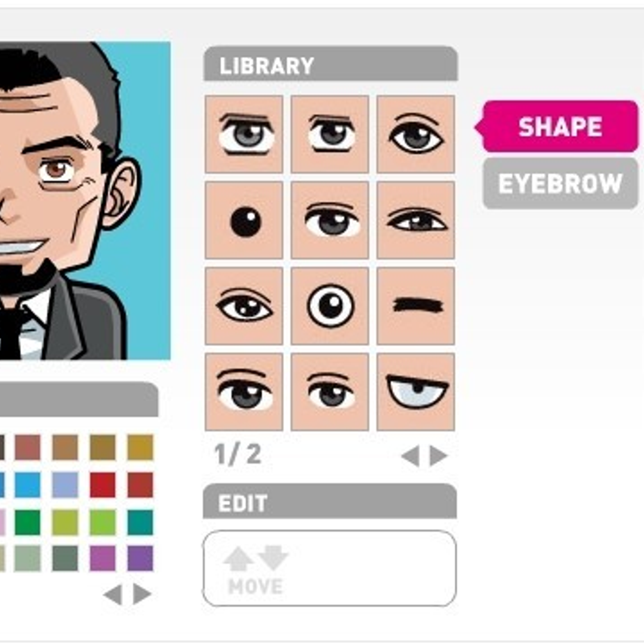Click the avatar's eye in preview
644x644 pixels.
[57, 170]
